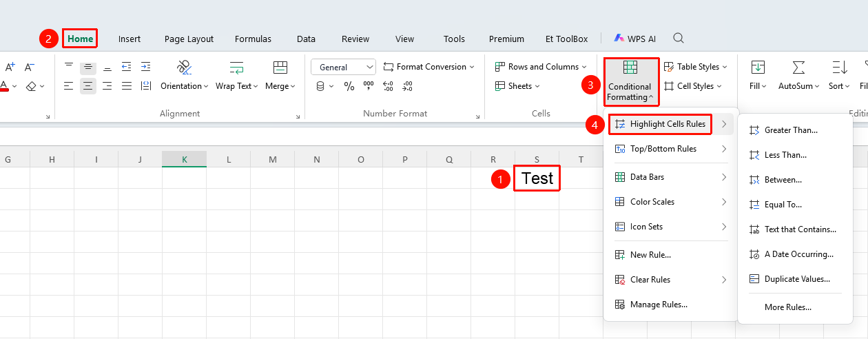This screenshot has width=868, height=339.
Task: Toggle align left for the cell
Action: (x=69, y=86)
